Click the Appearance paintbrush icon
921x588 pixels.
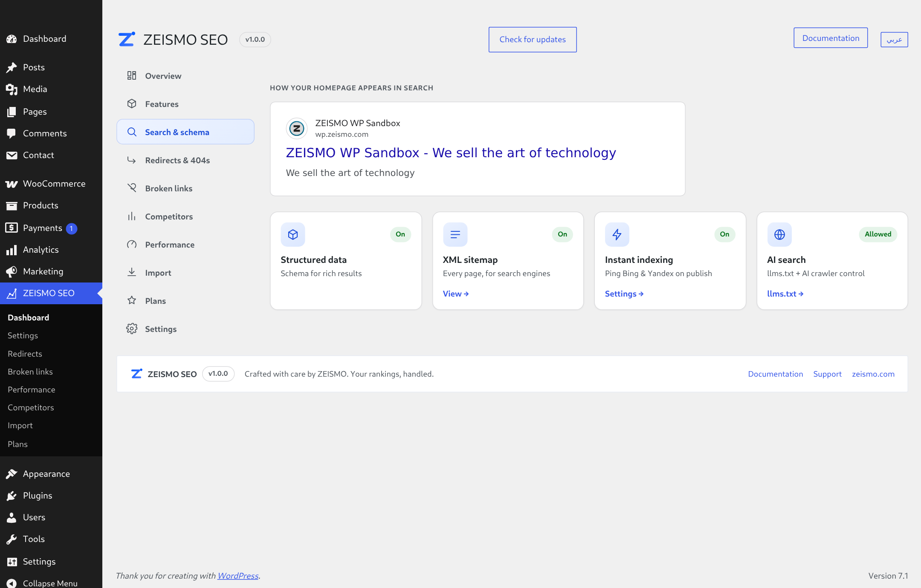click(12, 474)
